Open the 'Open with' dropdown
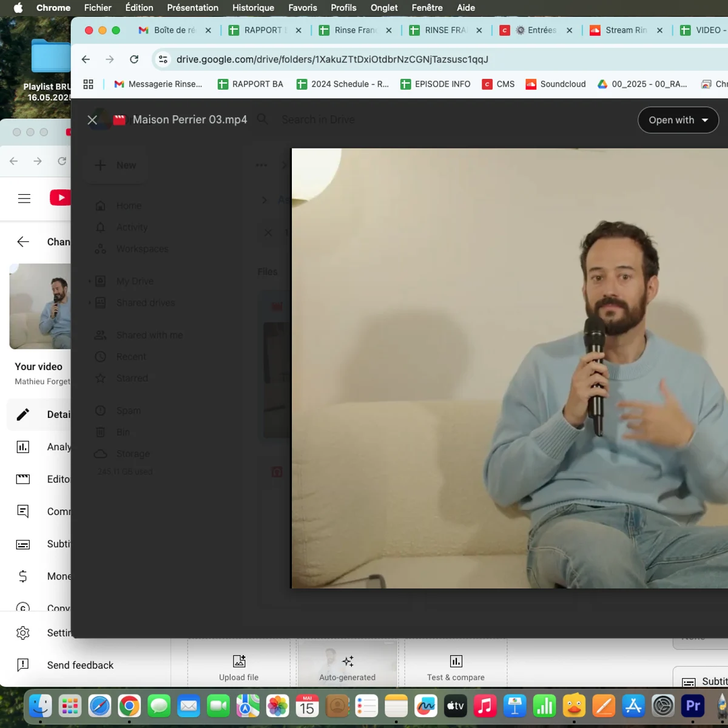 (x=678, y=120)
